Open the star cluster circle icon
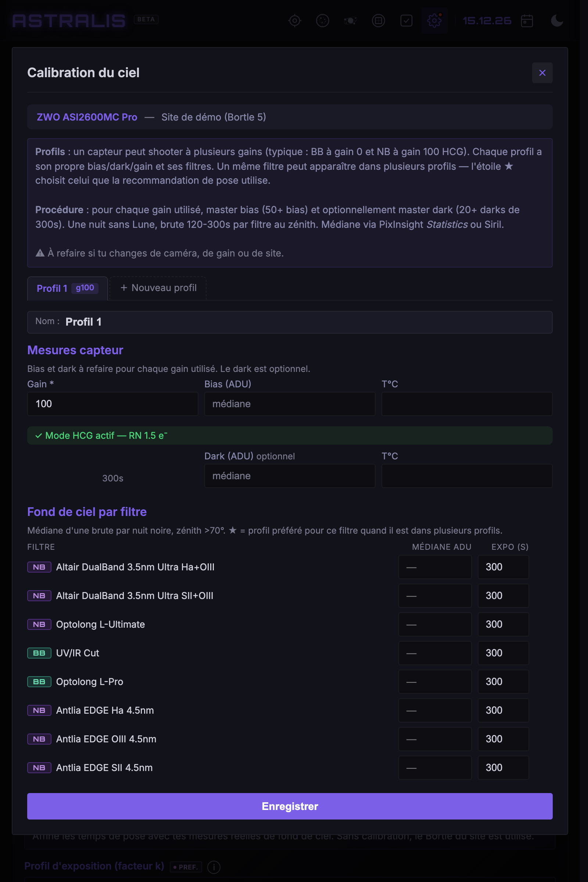This screenshot has width=588, height=882. [323, 21]
